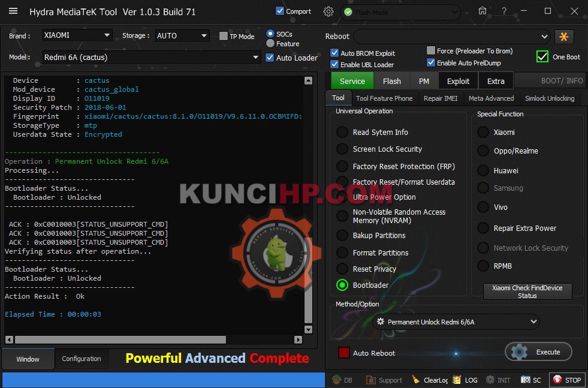This screenshot has width=588, height=388.
Task: Open the Brand XIAOMI dropdown
Action: [77, 35]
